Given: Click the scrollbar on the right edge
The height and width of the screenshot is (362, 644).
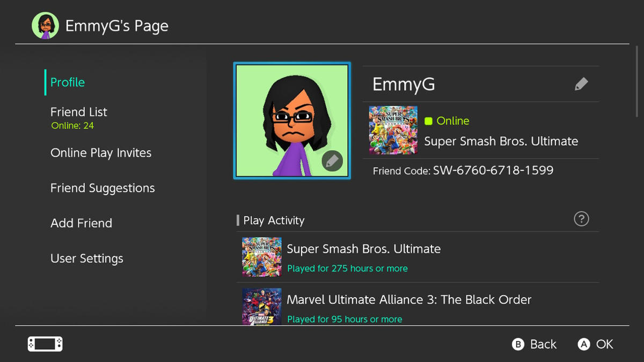Looking at the screenshot, I should [637, 80].
